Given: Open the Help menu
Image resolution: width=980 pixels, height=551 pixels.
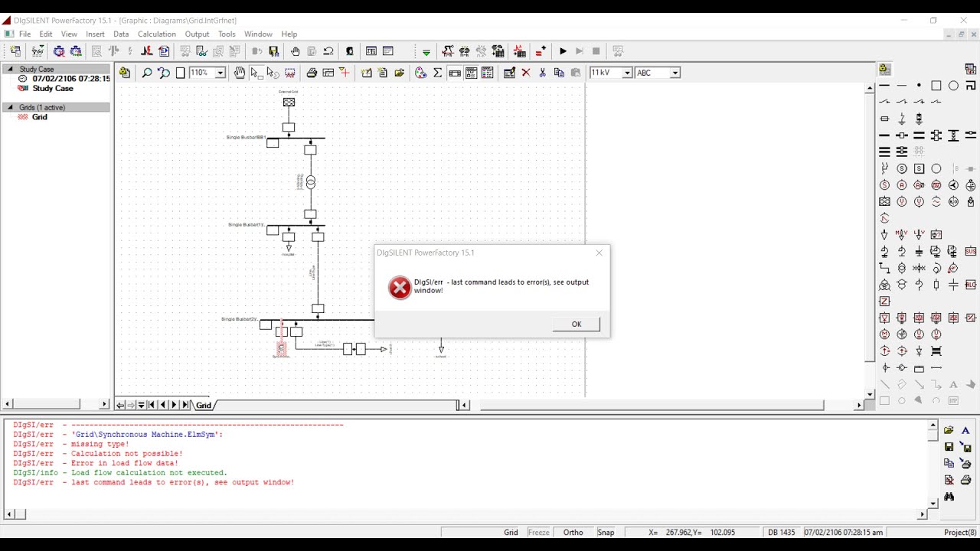Looking at the screenshot, I should click(x=289, y=34).
